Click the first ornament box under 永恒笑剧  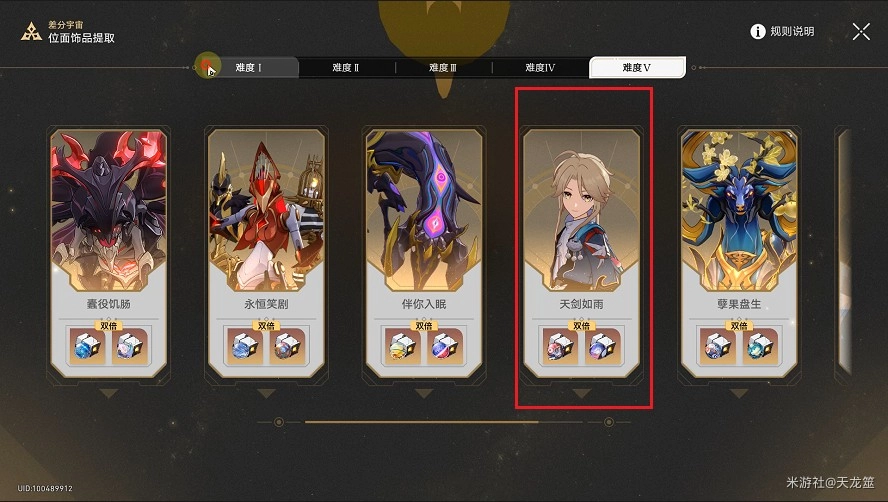point(245,346)
